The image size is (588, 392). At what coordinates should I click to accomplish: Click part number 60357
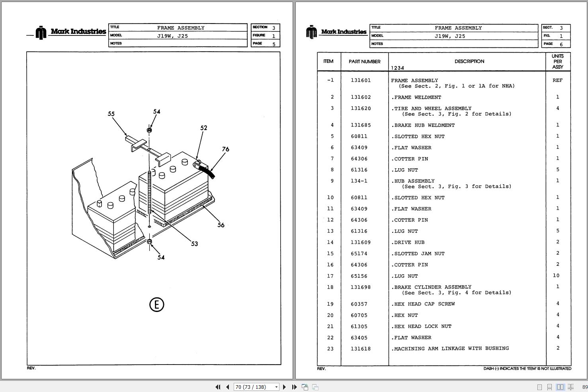coord(359,304)
